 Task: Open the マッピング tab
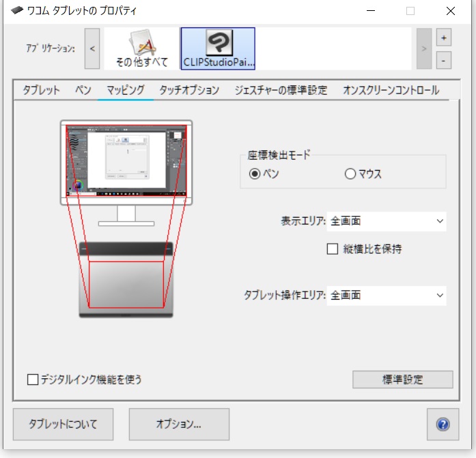[126, 90]
